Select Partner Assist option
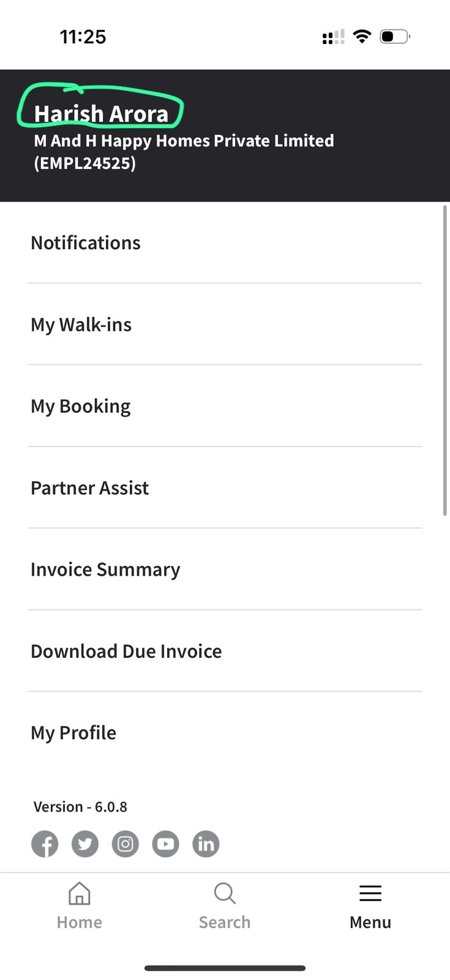 (90, 488)
